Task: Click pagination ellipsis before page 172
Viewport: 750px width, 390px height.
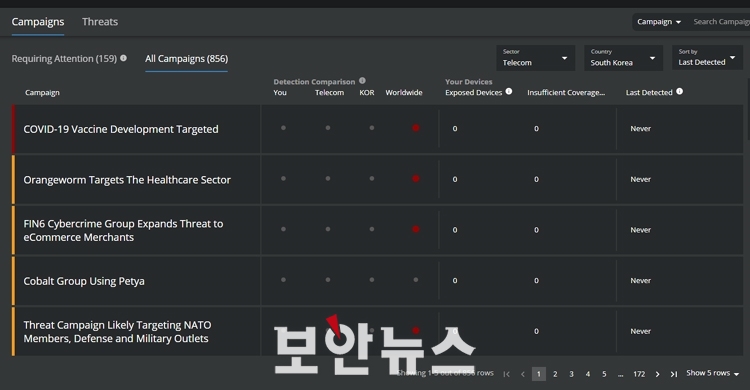Action: pos(620,375)
